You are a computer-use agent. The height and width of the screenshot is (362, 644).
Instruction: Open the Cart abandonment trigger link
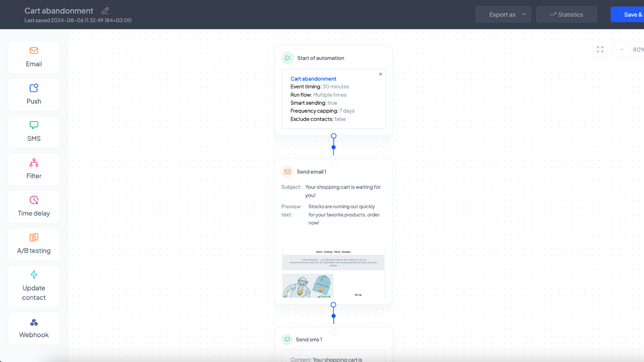(x=313, y=79)
